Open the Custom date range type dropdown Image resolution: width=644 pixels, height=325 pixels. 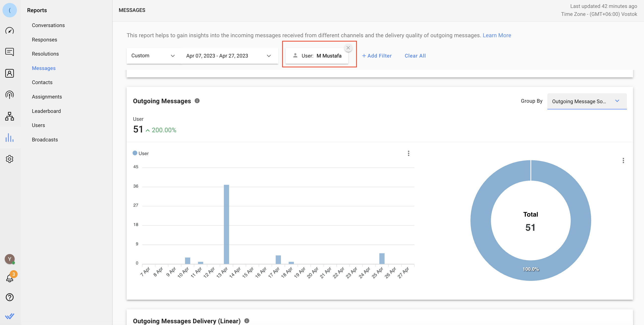pos(153,56)
